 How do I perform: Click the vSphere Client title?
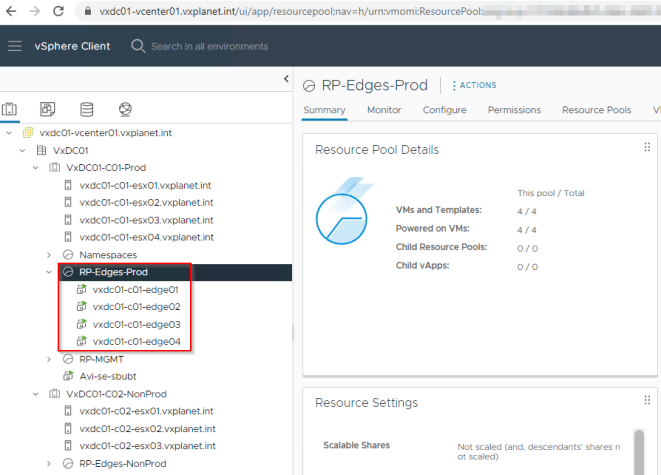[x=72, y=46]
